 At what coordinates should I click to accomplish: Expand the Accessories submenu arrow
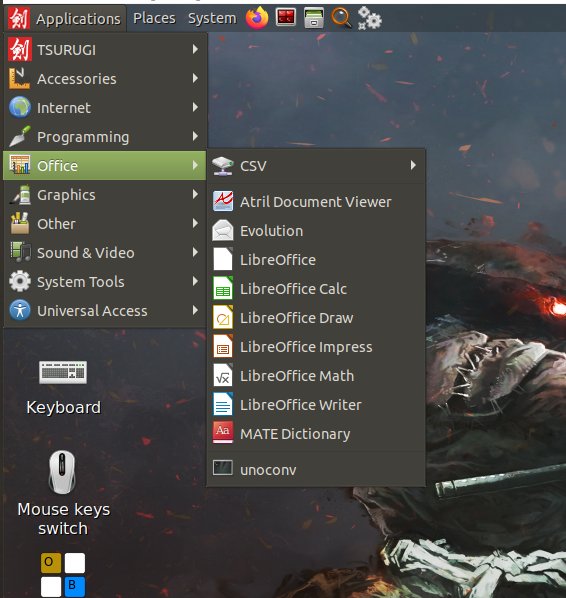point(195,78)
